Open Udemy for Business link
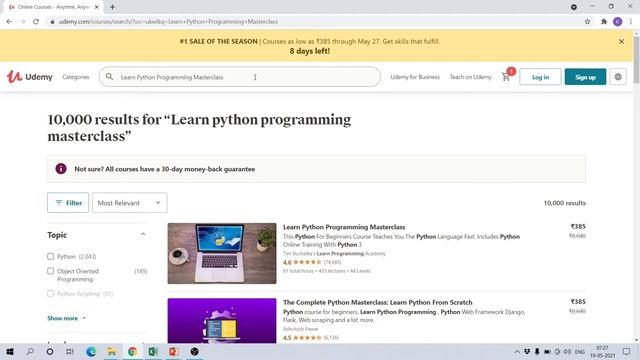This screenshot has height=360, width=640. [415, 77]
